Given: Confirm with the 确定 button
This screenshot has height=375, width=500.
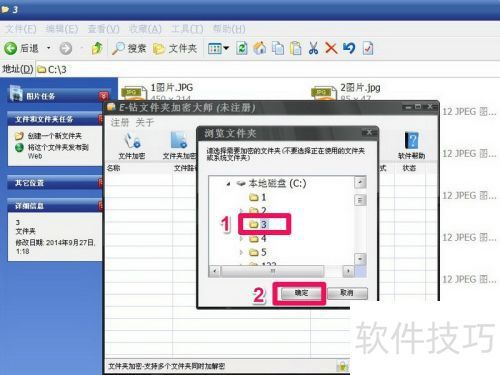Looking at the screenshot, I should [301, 293].
